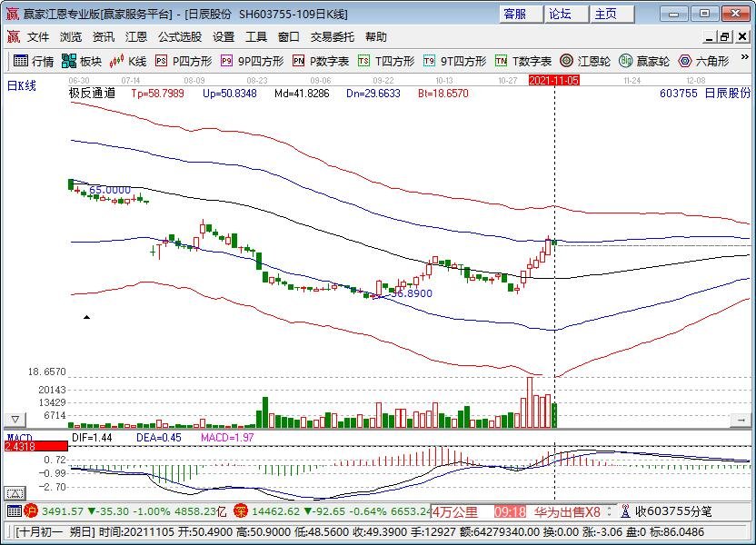Click the Shenzhen index 深 icon
756x545 pixels.
[241, 510]
